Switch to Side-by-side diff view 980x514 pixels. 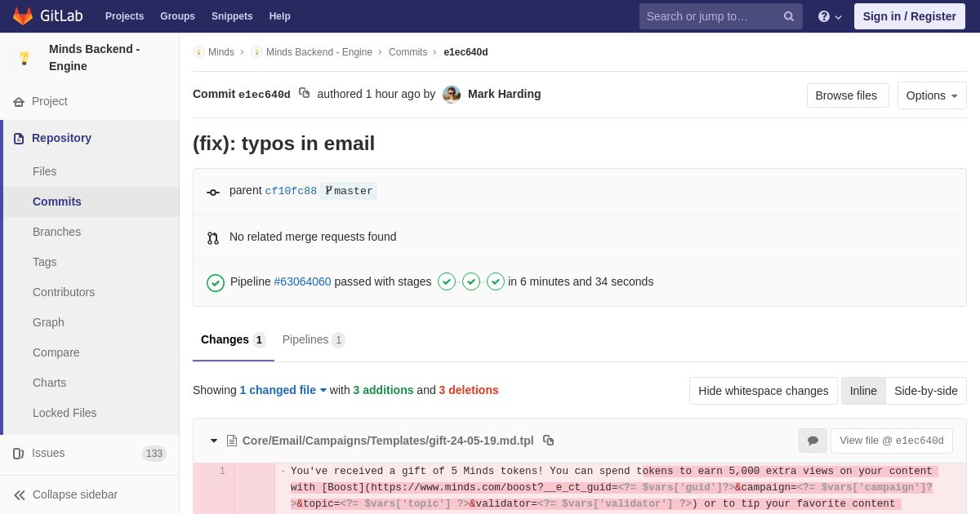pyautogui.click(x=926, y=391)
